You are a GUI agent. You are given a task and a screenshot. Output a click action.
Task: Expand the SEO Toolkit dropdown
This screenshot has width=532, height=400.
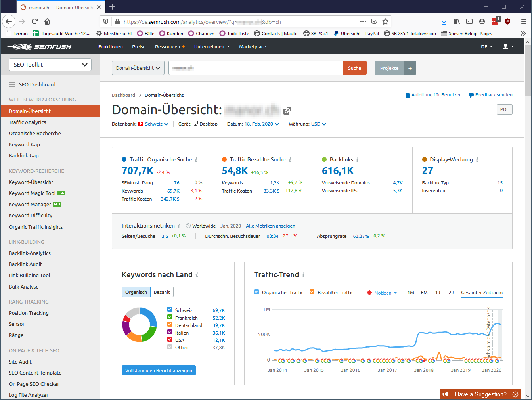point(50,65)
